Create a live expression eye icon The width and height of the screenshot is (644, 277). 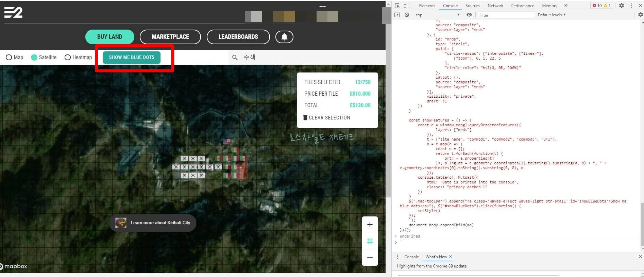tap(469, 15)
